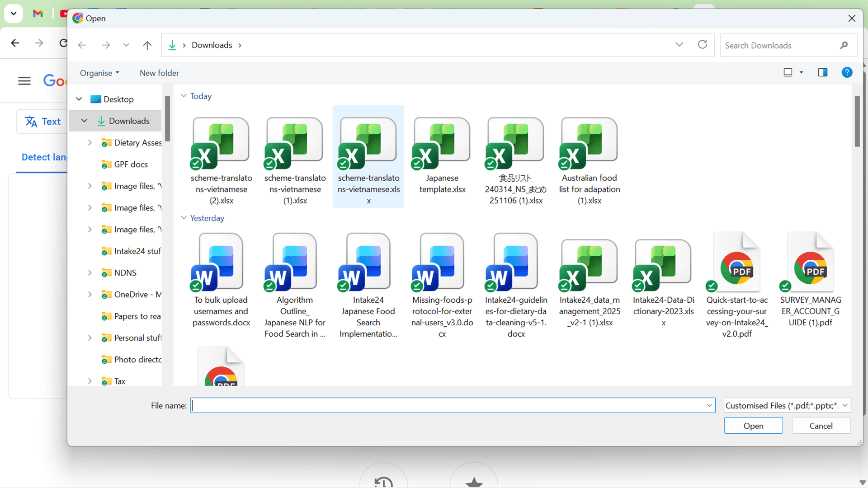Collapse the Today group

[x=184, y=96]
